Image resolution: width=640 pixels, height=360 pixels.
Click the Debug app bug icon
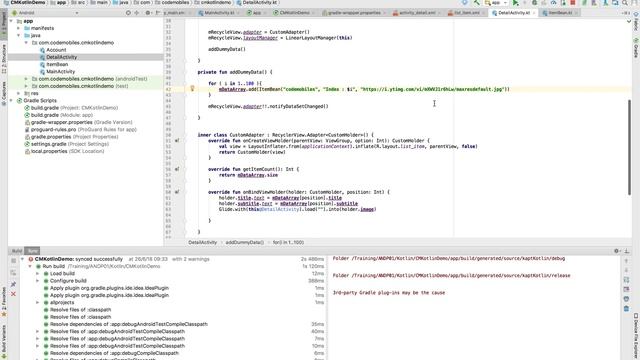point(534,2)
